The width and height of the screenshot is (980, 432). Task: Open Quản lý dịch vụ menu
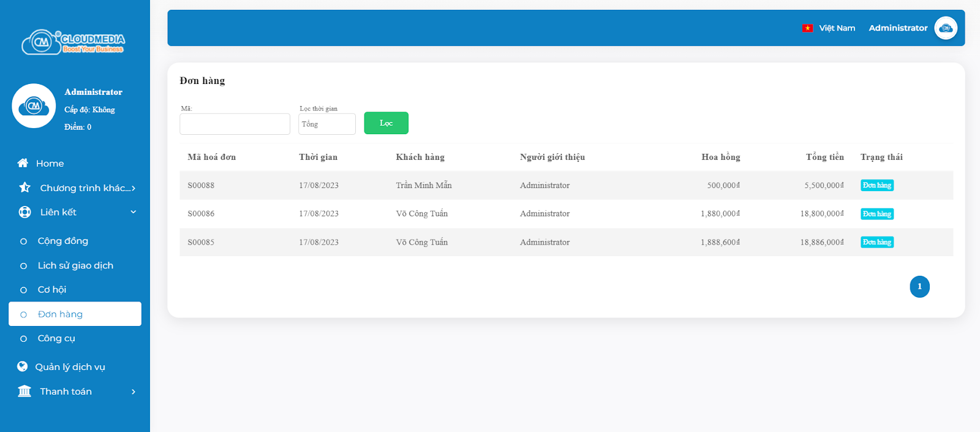coord(70,366)
